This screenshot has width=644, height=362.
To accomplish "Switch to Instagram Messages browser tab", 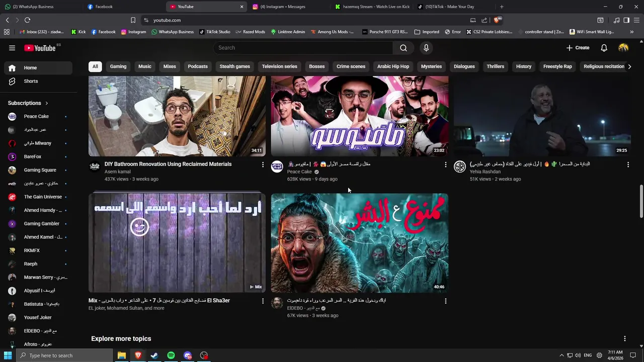I will point(289,7).
